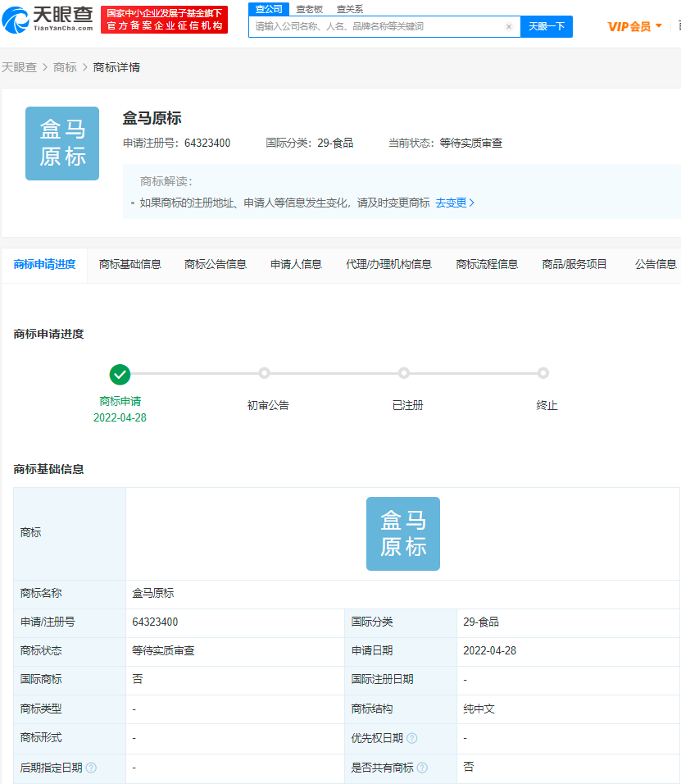
Task: Click the 2022-04-28 date under 商标申请
Action: click(120, 418)
